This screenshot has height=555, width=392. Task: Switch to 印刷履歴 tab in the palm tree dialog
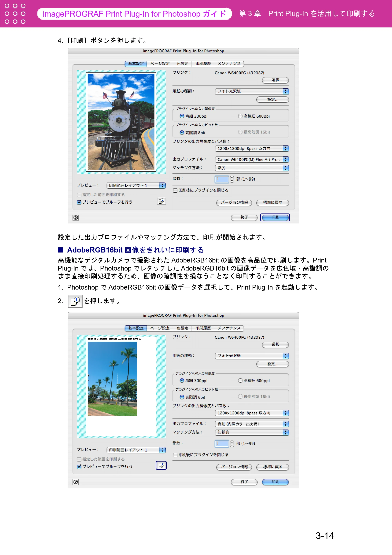(x=203, y=328)
